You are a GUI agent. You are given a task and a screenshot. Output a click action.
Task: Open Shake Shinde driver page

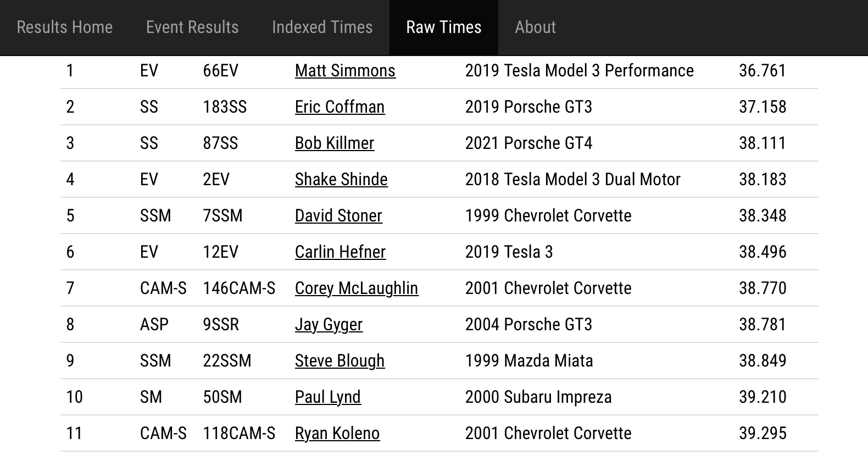coord(341,180)
